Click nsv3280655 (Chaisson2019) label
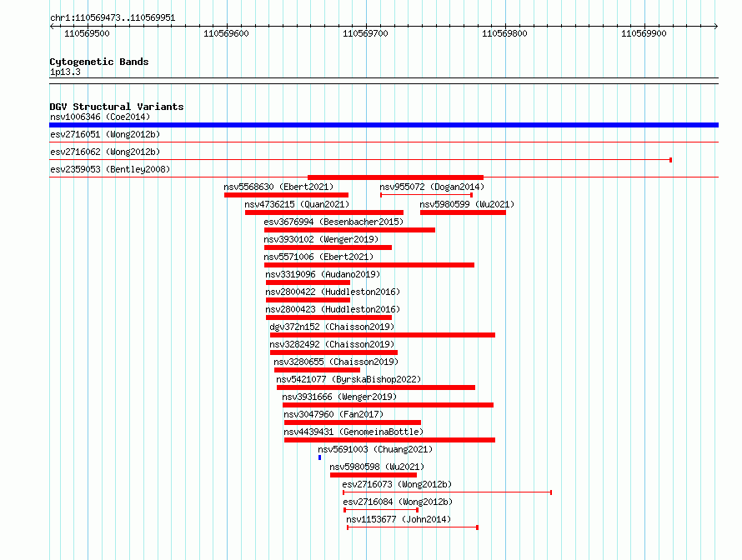742x560 pixels. [x=336, y=362]
